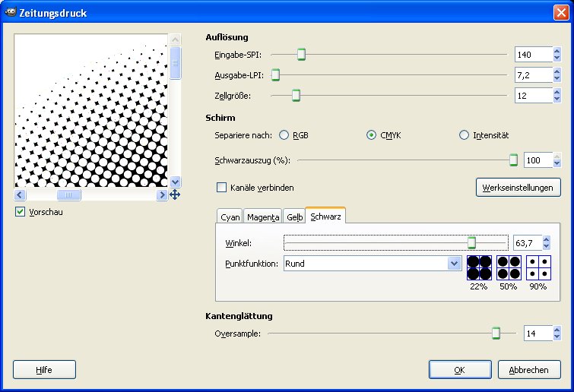Click the Winkel slider handle
Image resolution: width=574 pixels, height=392 pixels.
(472, 243)
